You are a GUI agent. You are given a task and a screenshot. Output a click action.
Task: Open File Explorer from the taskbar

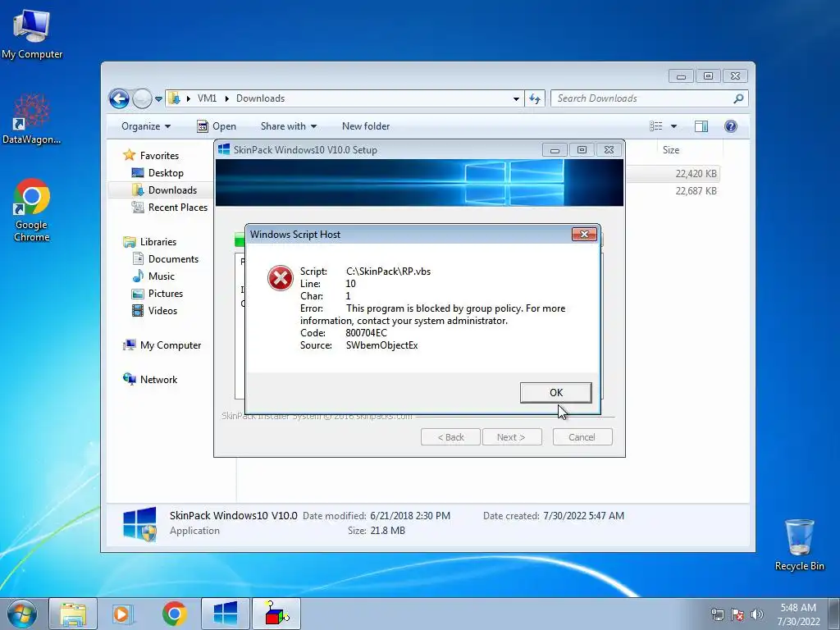click(73, 614)
